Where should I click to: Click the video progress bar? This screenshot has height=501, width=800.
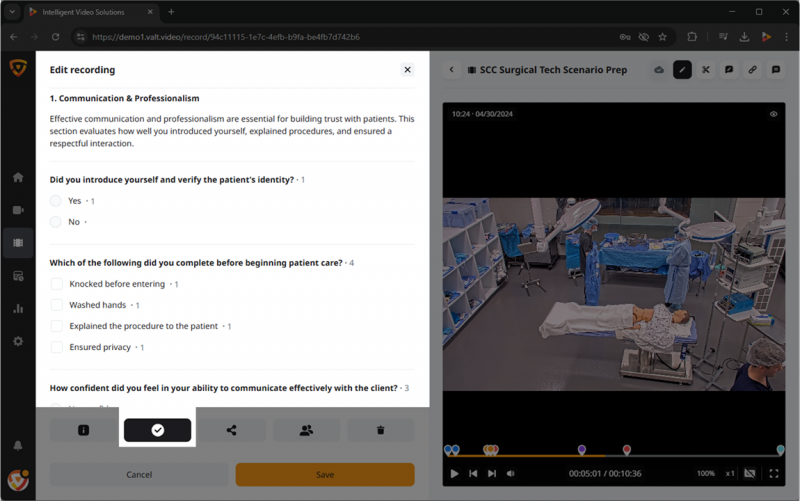(614, 456)
